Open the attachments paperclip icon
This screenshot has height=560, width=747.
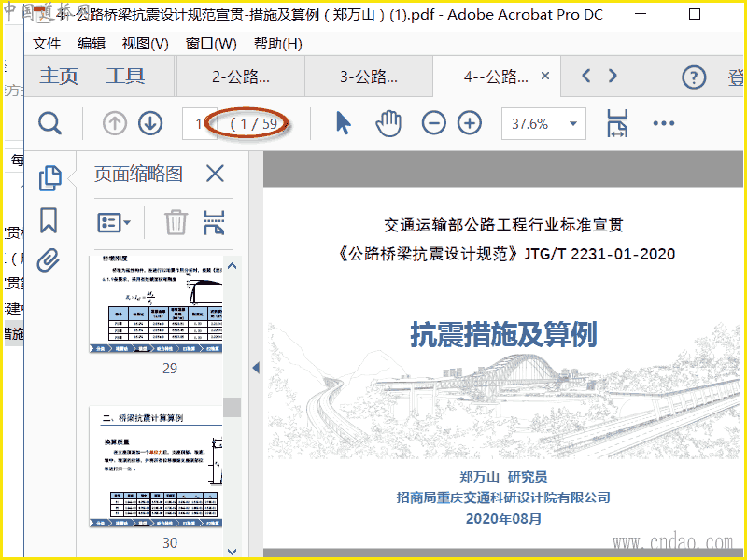point(49,260)
